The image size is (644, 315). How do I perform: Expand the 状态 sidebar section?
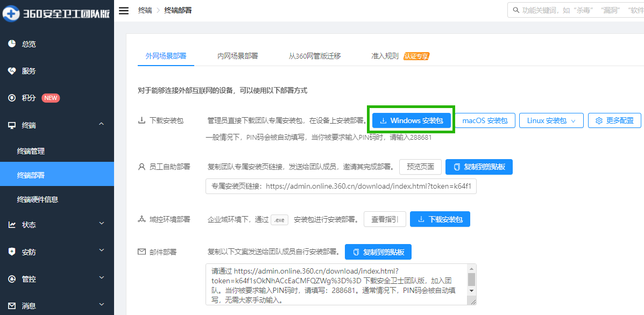coord(102,224)
